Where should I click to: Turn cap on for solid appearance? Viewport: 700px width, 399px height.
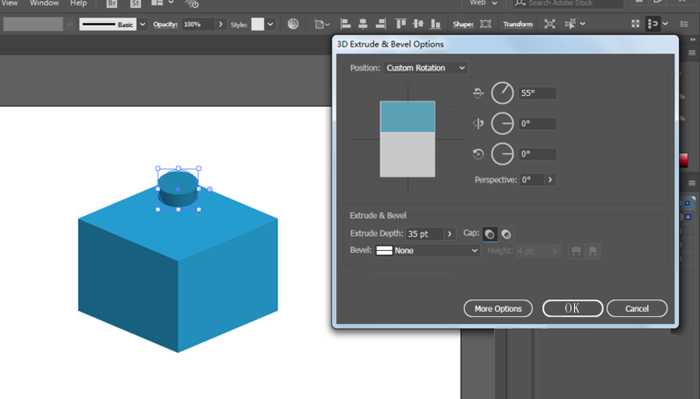click(490, 234)
